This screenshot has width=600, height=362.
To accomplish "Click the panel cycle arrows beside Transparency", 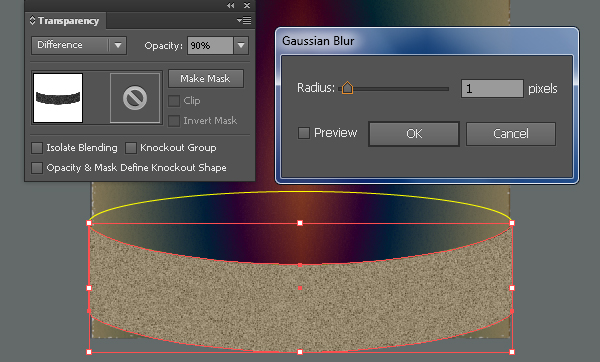I will click(x=32, y=20).
